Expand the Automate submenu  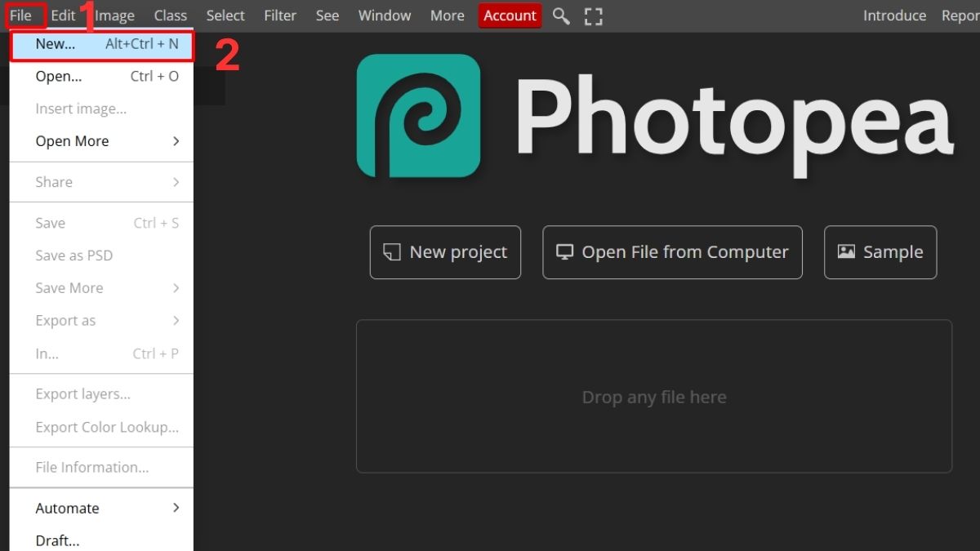(102, 509)
